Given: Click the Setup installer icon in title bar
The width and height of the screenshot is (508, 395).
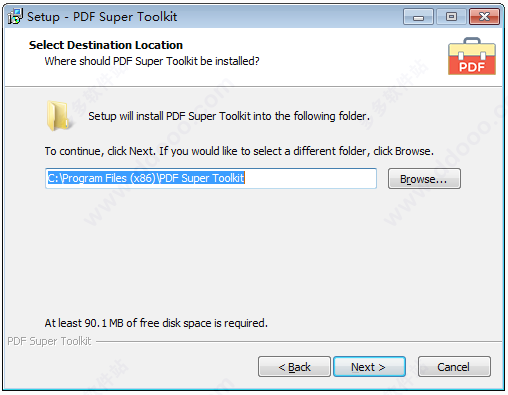Looking at the screenshot, I should tap(15, 16).
